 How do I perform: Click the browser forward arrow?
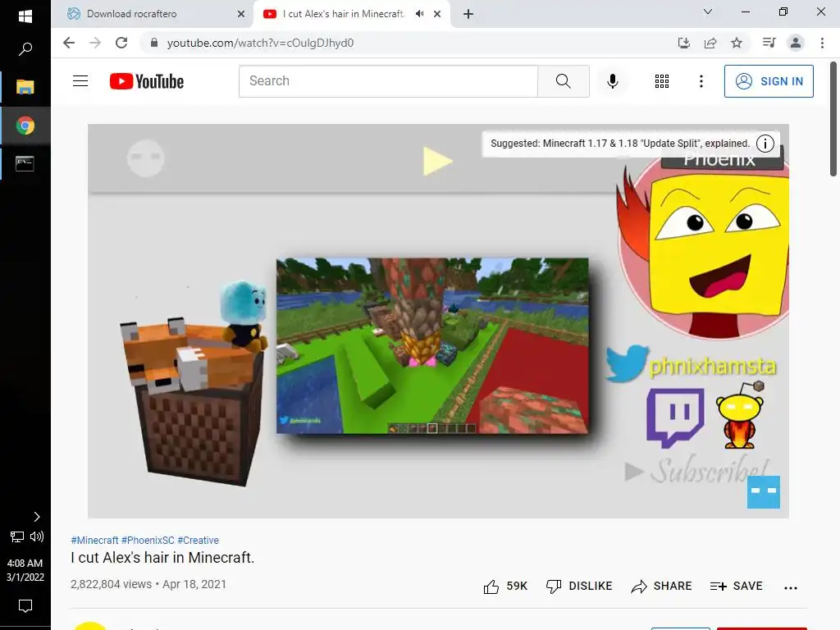point(95,43)
